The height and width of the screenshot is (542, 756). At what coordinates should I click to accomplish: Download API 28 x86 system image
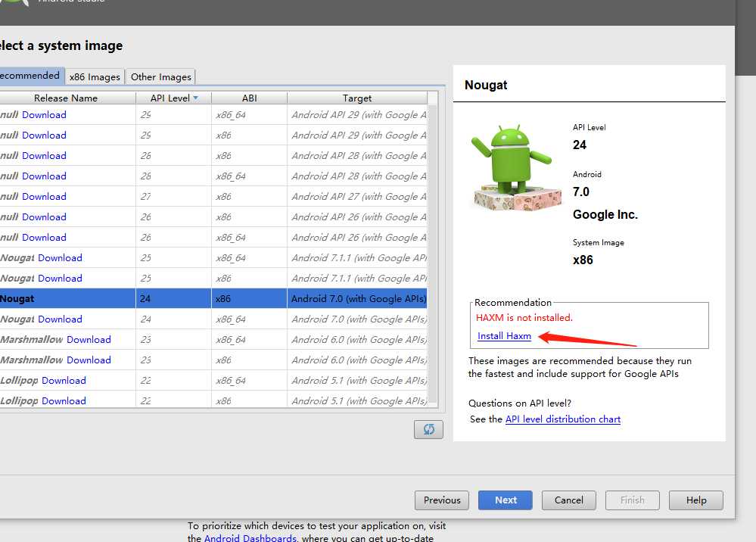[44, 156]
